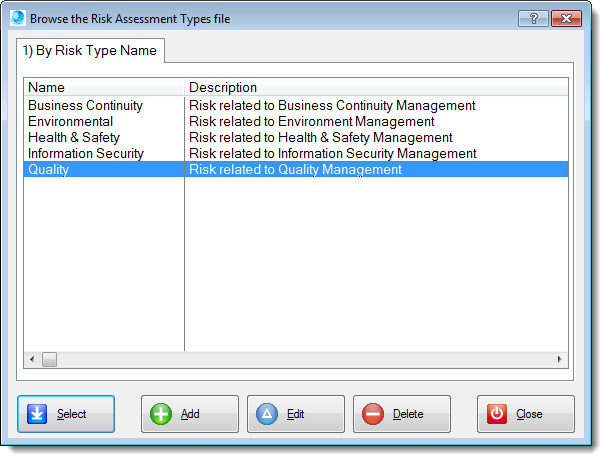Click the title bar help question mark
Viewport: 607px width, 461px height.
533,18
